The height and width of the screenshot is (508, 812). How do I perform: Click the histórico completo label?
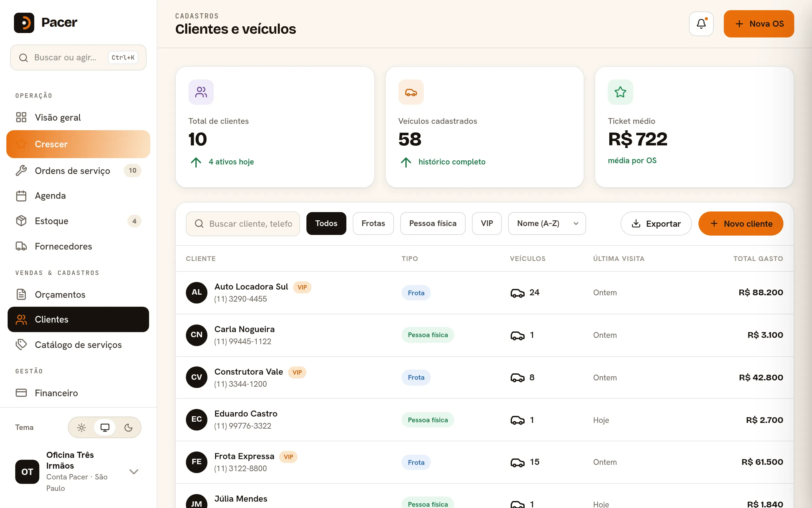pyautogui.click(x=452, y=162)
